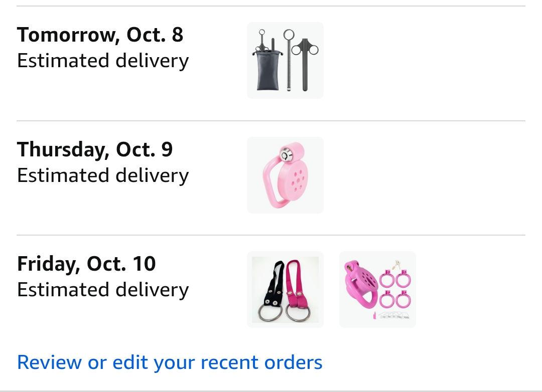
Task: Click "Estimated delivery" under Tomorrow, Oct. 8
Action: (x=103, y=61)
